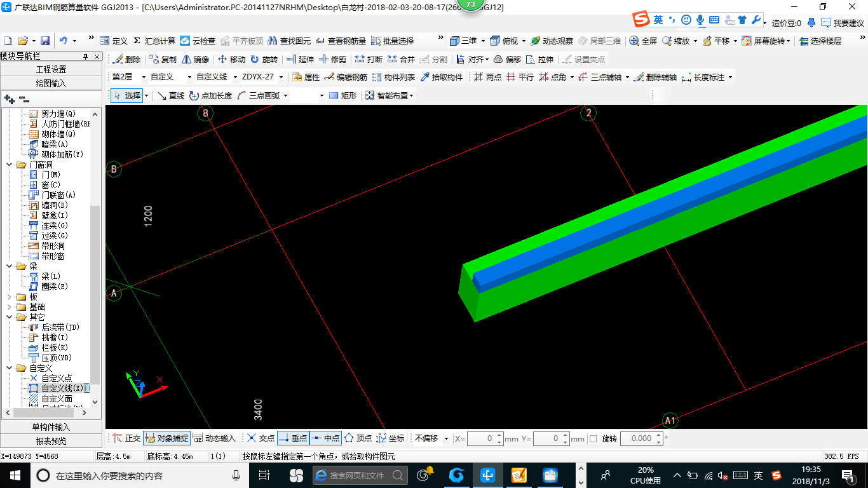Viewport: 868px width, 488px height.
Task: Switch to 单构件输入 tab
Action: [x=51, y=427]
